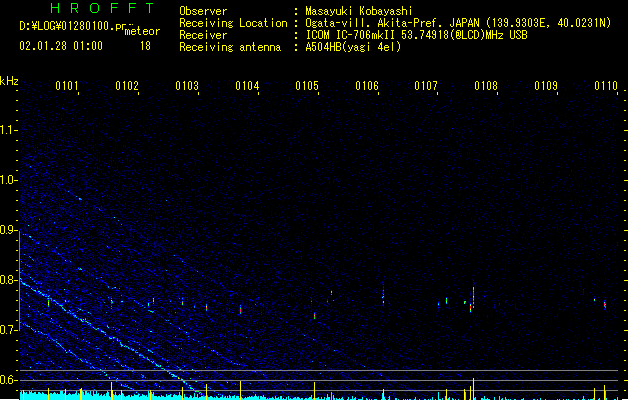
Task: Click the 0.8 kHz axis label
Action: tap(8, 280)
